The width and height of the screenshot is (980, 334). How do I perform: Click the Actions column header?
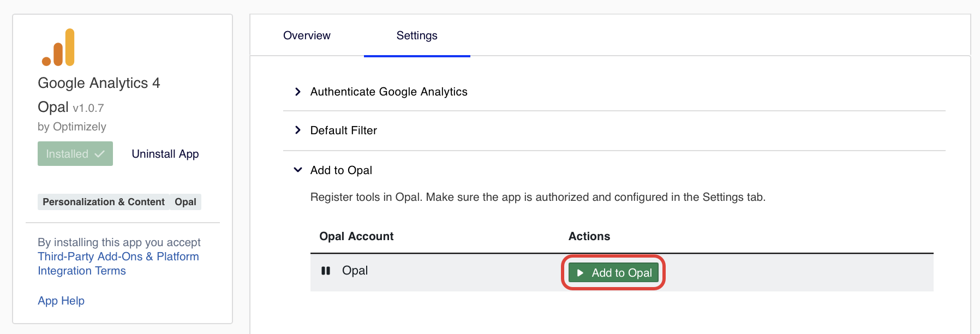point(589,236)
